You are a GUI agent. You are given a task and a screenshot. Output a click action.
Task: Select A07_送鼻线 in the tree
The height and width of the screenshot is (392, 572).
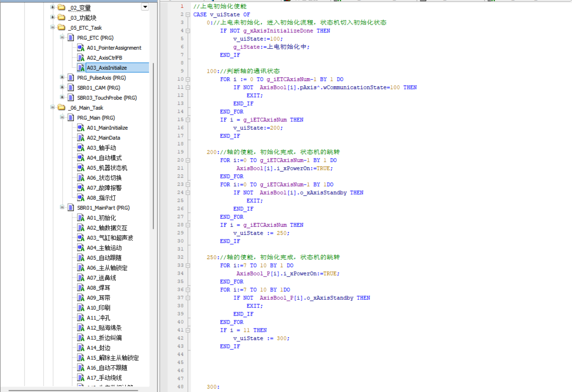click(101, 278)
